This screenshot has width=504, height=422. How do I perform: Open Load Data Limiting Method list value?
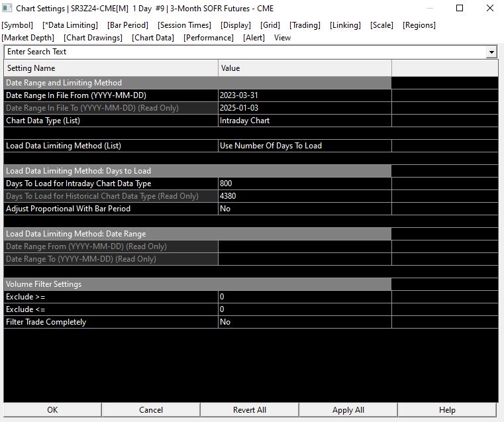(305, 146)
